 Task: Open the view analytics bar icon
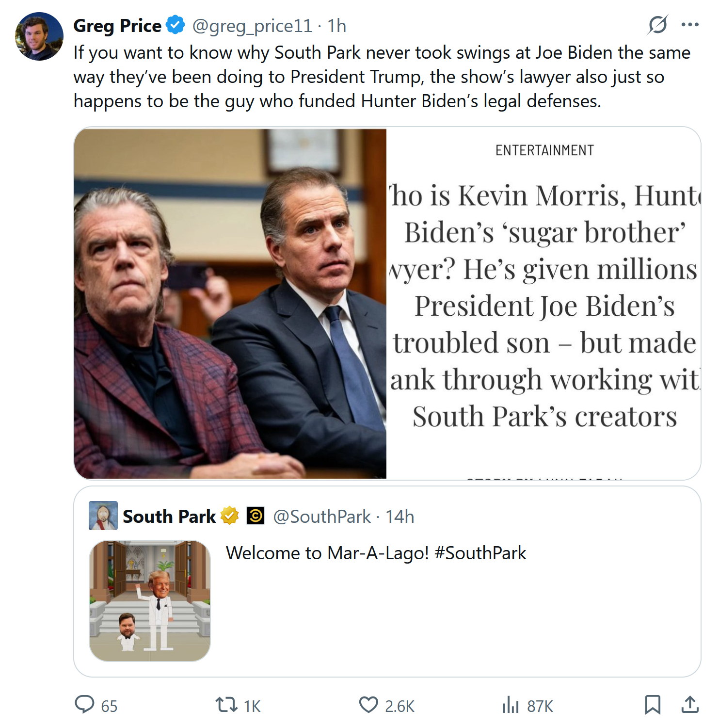pos(510,705)
